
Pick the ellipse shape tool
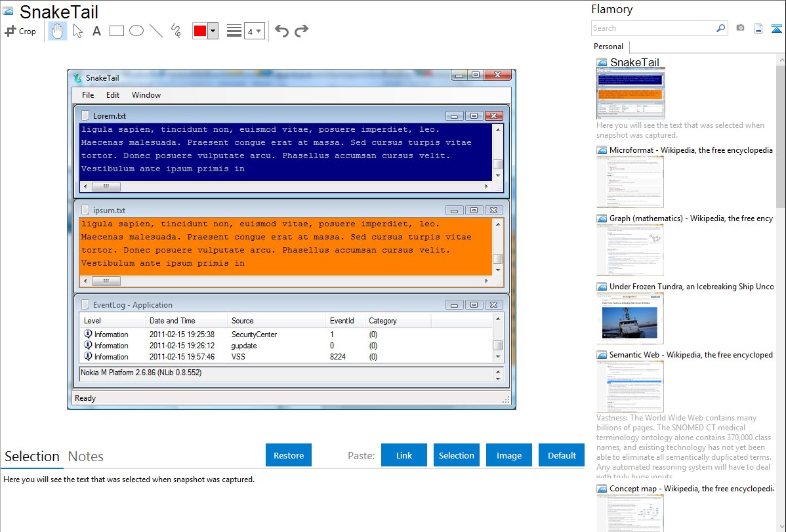[136, 31]
